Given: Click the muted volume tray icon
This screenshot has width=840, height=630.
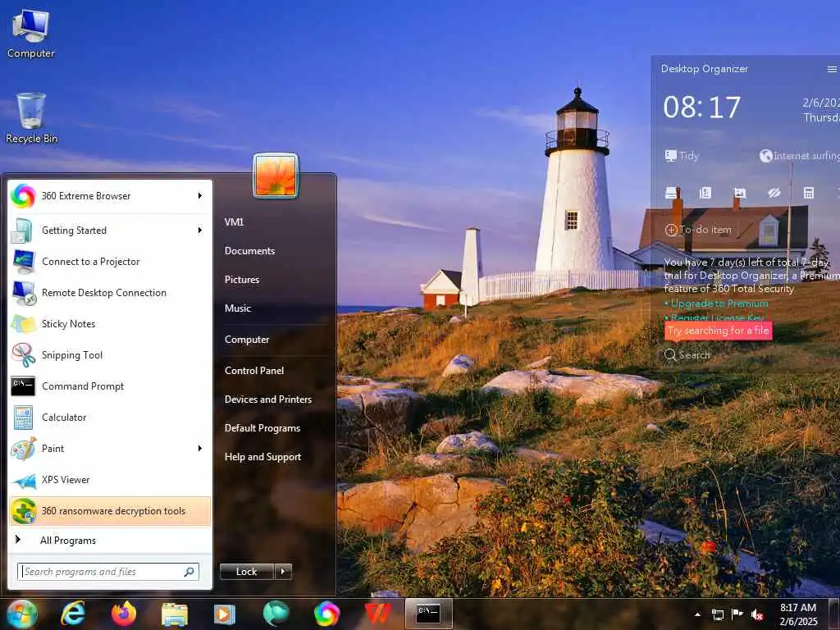Looking at the screenshot, I should click(x=757, y=614).
